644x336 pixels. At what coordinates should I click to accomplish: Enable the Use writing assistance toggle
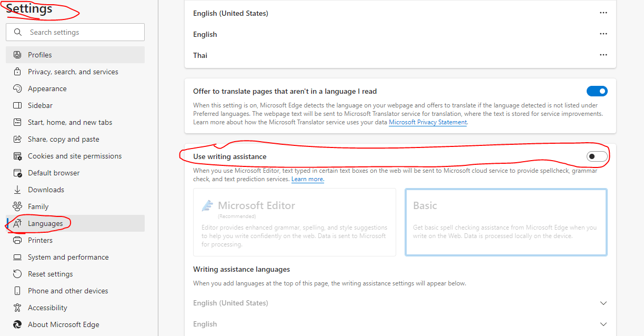[x=597, y=156]
